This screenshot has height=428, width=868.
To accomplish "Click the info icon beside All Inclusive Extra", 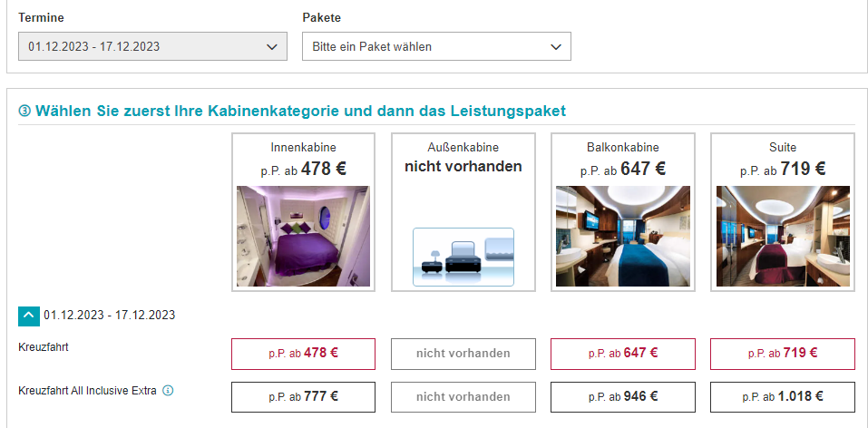I will coord(169,390).
